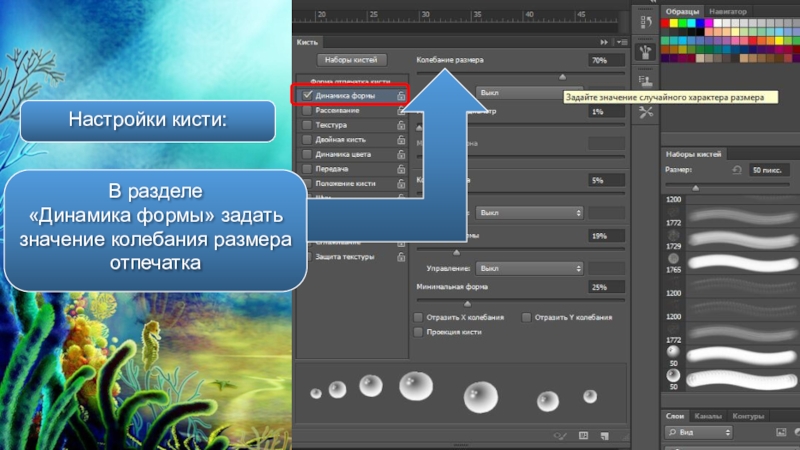800x450 pixels.
Task: Click slider handle below the 19% field
Action: click(457, 253)
